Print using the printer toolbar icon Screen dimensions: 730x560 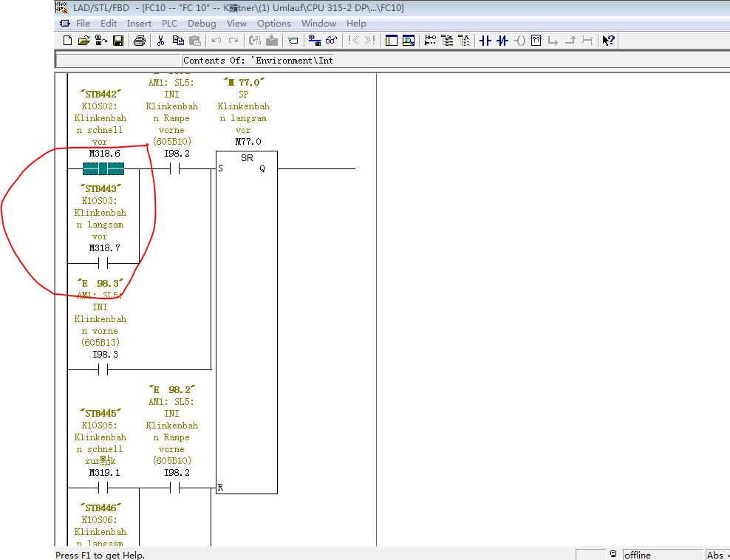coord(140,41)
